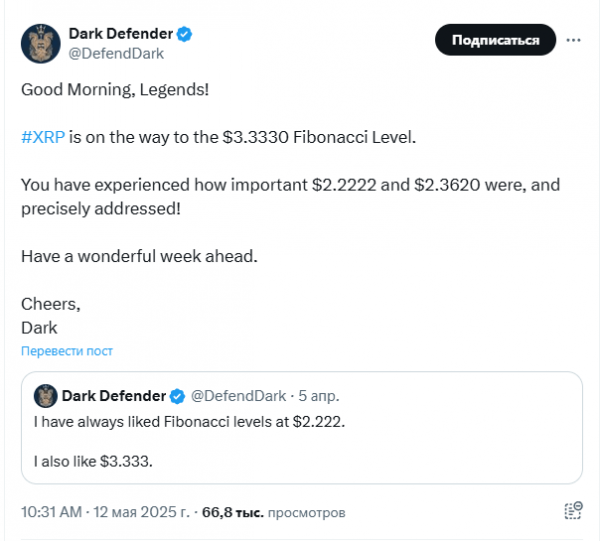The width and height of the screenshot is (600, 541).
Task: Click the 'Good Morning, Legends!' tweet text
Action: click(x=115, y=90)
